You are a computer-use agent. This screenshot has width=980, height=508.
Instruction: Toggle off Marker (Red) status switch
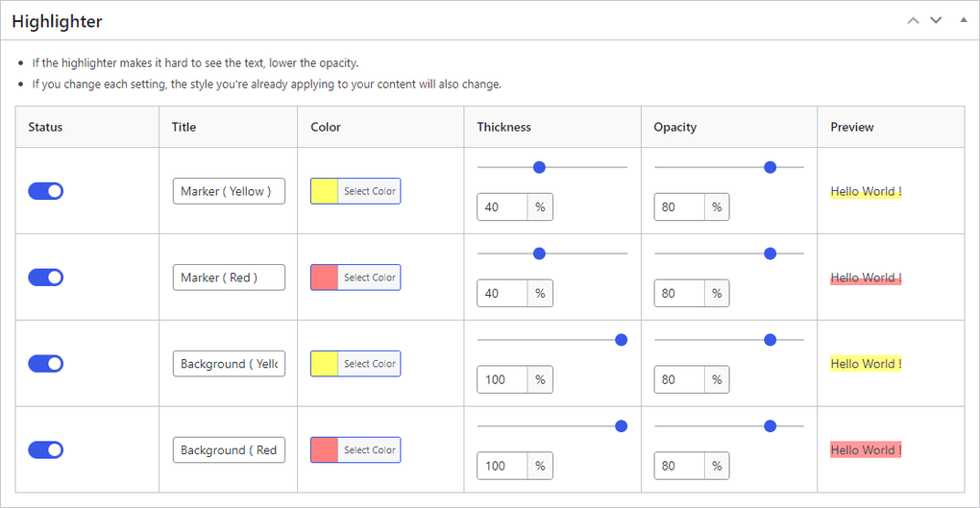pyautogui.click(x=46, y=278)
